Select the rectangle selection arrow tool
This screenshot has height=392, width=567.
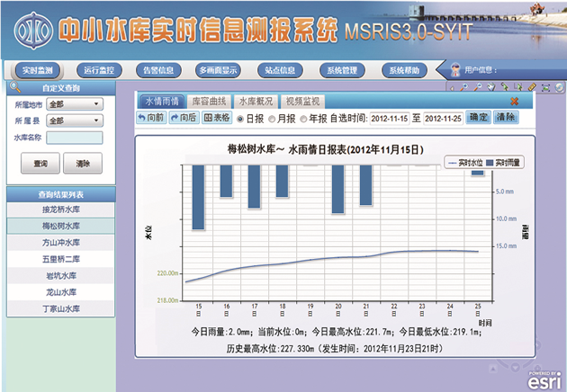518,87
